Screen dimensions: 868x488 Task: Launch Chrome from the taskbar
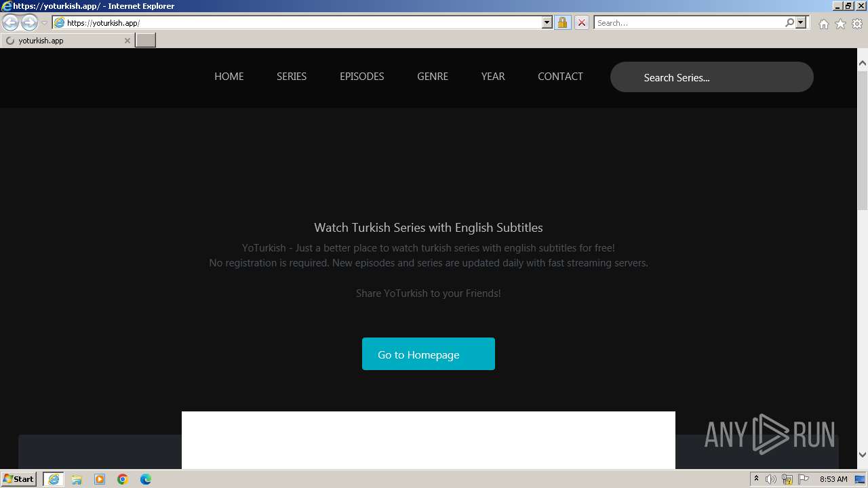coord(123,479)
